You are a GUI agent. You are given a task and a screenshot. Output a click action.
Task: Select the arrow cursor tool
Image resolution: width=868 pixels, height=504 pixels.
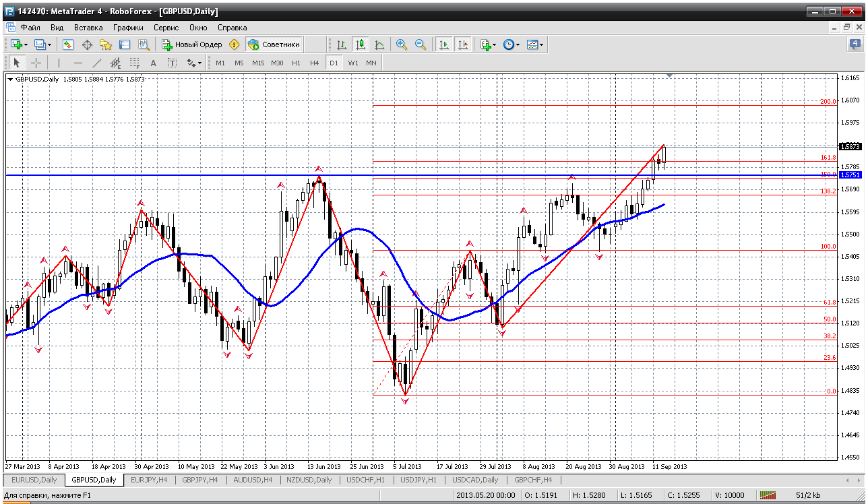tap(17, 63)
